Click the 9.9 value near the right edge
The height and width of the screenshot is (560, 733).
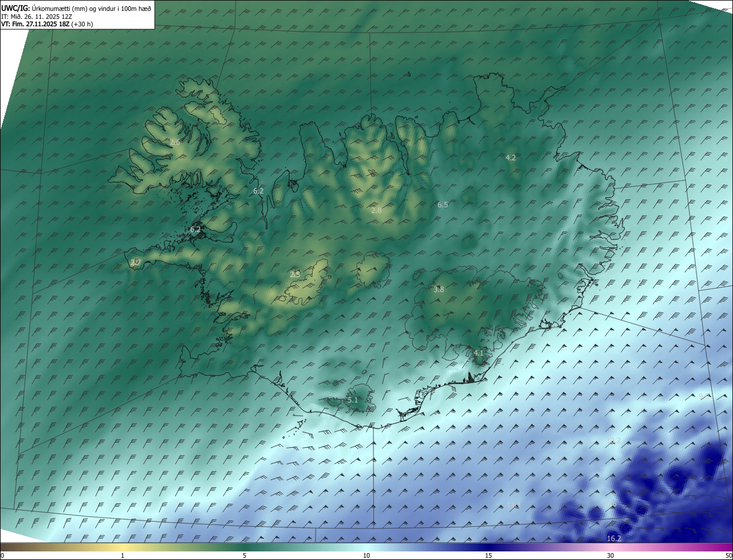(x=704, y=396)
